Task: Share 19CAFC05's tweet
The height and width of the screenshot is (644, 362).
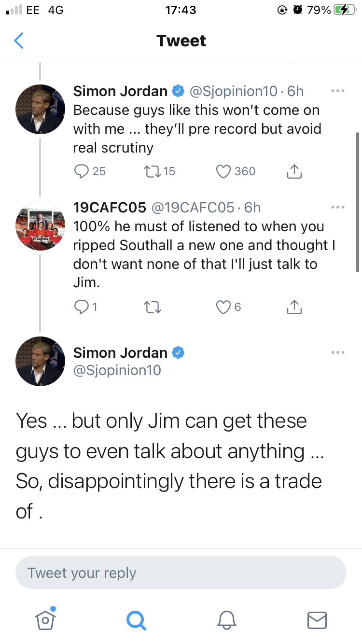Action: 294,307
